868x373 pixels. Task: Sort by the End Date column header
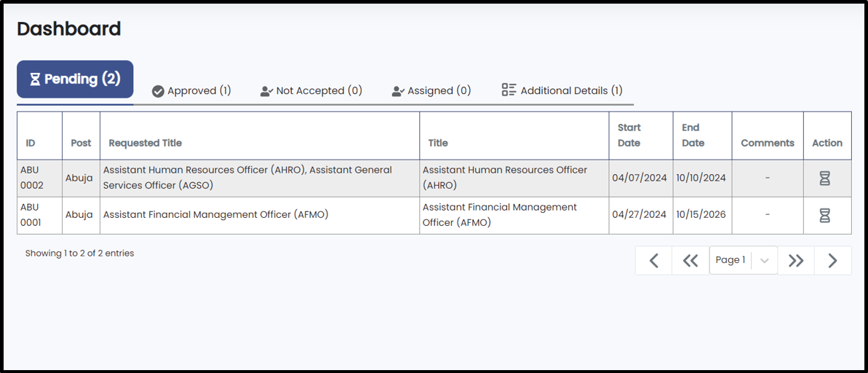693,136
